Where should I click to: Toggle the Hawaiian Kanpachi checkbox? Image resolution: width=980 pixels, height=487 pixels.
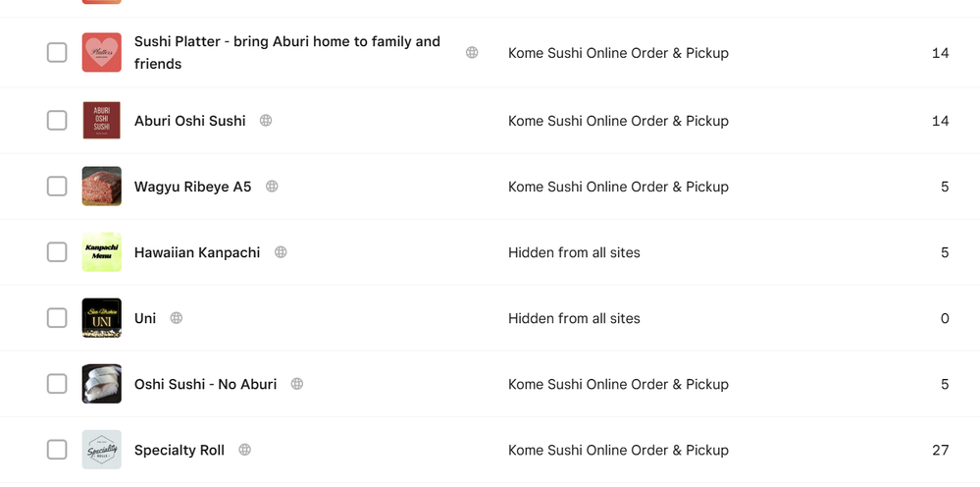(57, 252)
